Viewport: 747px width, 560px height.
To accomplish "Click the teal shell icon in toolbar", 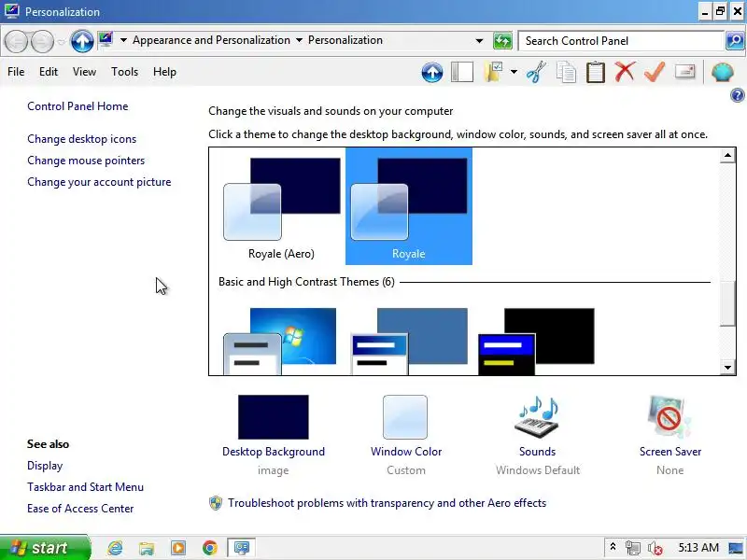I will pyautogui.click(x=722, y=73).
